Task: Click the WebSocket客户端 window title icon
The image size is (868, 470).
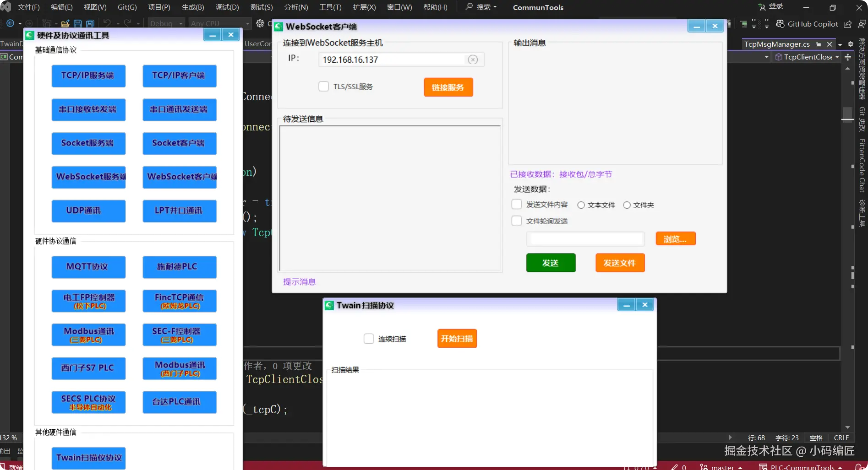Action: (x=278, y=27)
